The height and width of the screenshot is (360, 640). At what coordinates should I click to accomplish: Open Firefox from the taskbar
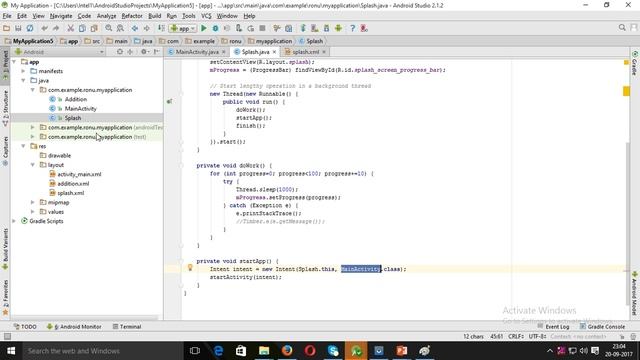coord(287,351)
